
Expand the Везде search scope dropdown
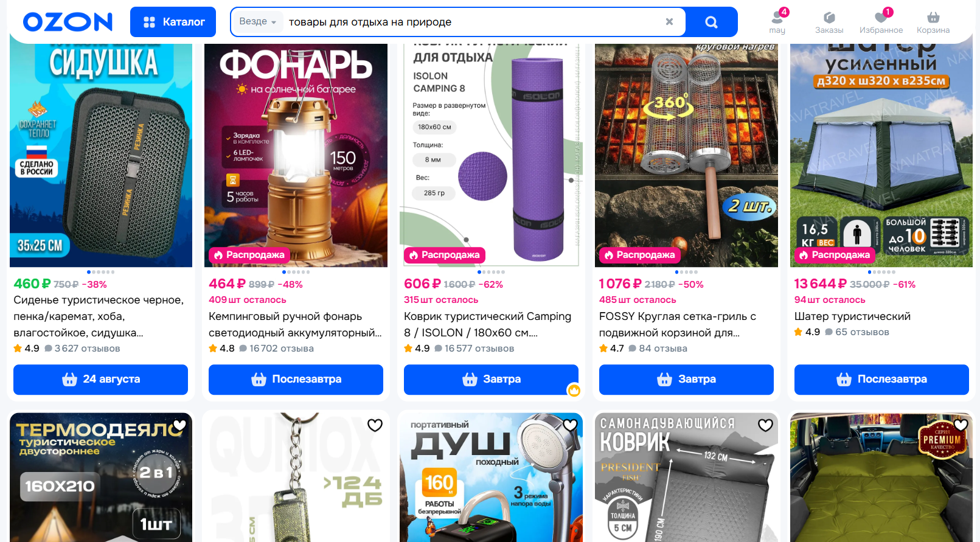258,22
